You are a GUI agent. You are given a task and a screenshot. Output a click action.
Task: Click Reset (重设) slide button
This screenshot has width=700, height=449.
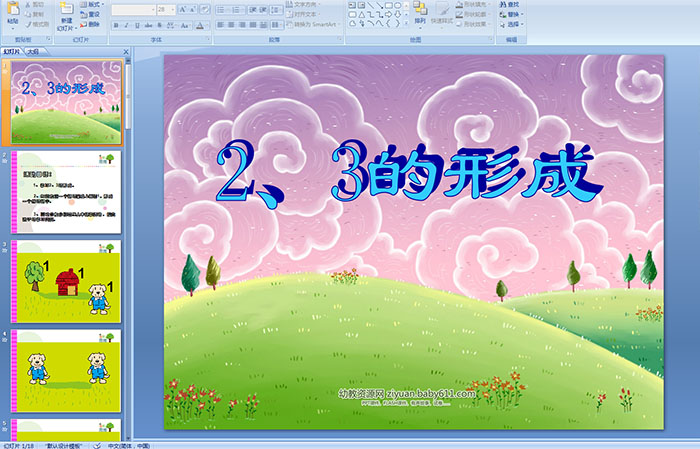coord(90,14)
